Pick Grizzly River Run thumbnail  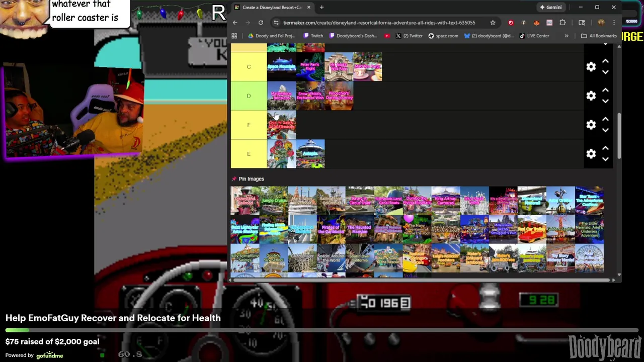tap(302, 258)
